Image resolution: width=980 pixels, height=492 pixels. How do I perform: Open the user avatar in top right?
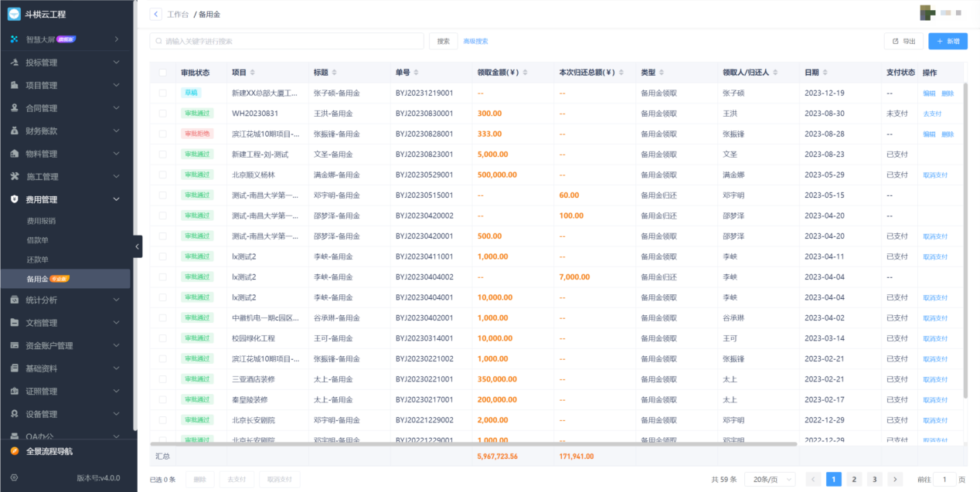(928, 13)
